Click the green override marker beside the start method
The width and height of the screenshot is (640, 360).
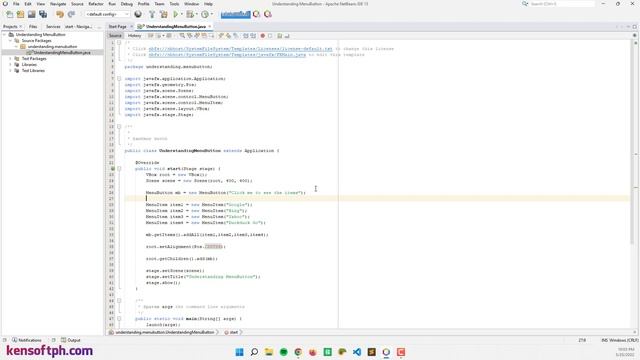[113, 169]
